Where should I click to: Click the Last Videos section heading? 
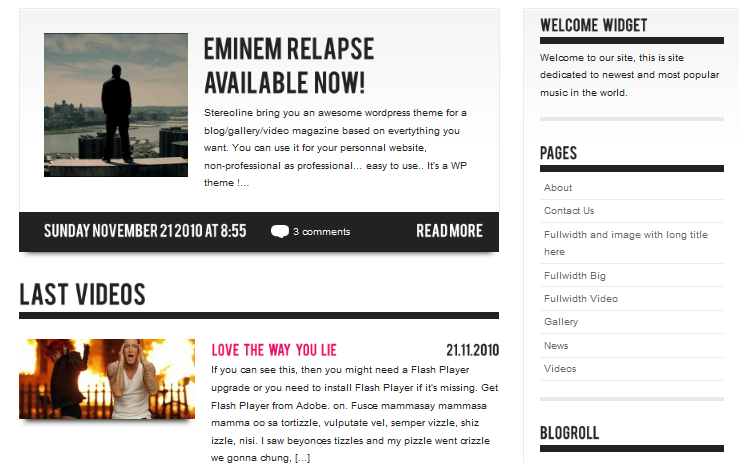point(82,295)
